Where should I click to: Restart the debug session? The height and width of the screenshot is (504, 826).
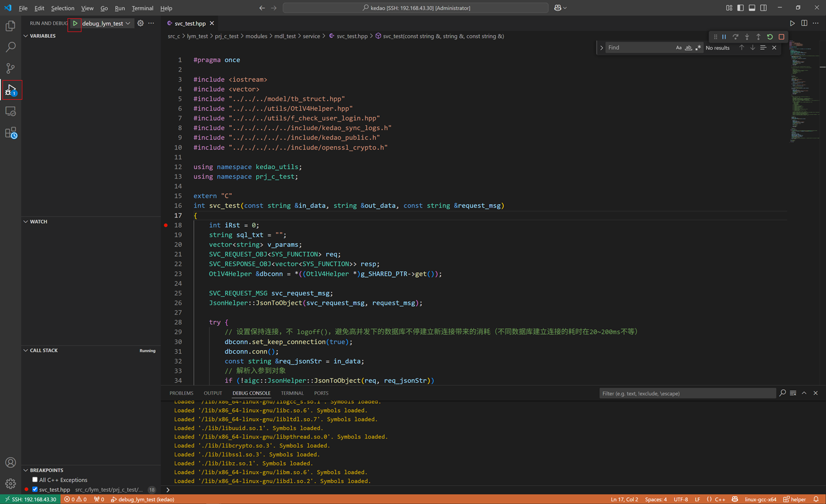pyautogui.click(x=770, y=37)
